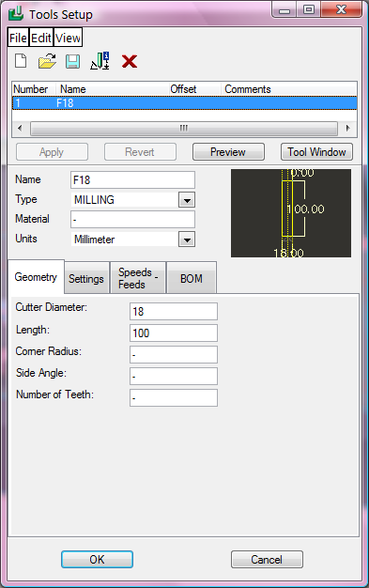Delete the tool with the red X icon
This screenshot has height=588, width=369.
[x=130, y=61]
